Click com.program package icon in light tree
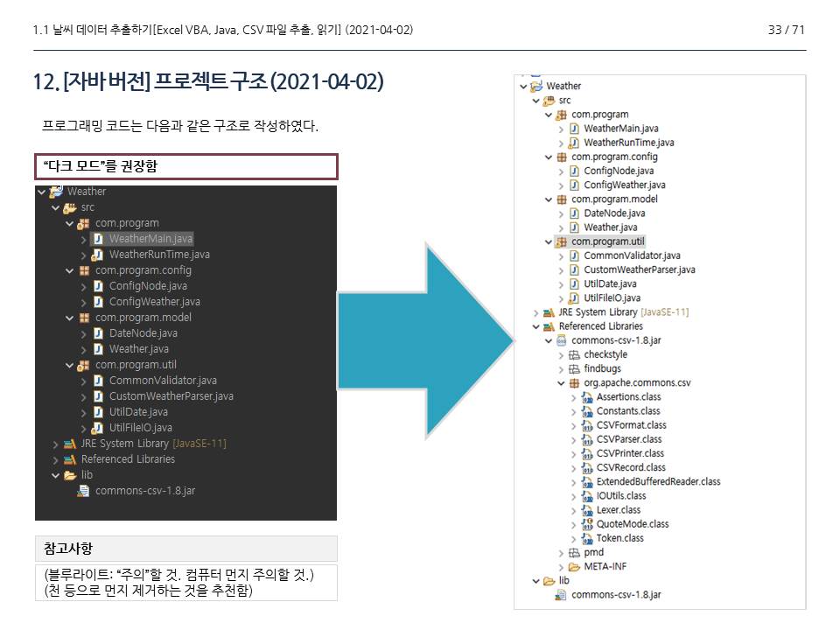Image resolution: width=840 pixels, height=630 pixels. (x=562, y=115)
